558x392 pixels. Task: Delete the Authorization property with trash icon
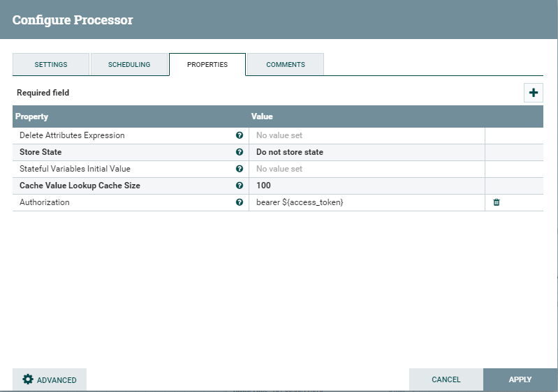click(497, 202)
